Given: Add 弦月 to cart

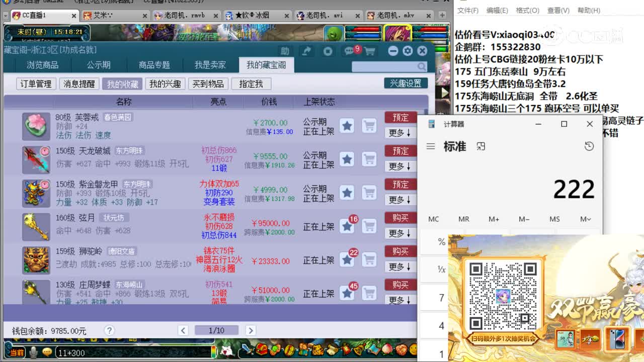Looking at the screenshot, I should coord(369,226).
